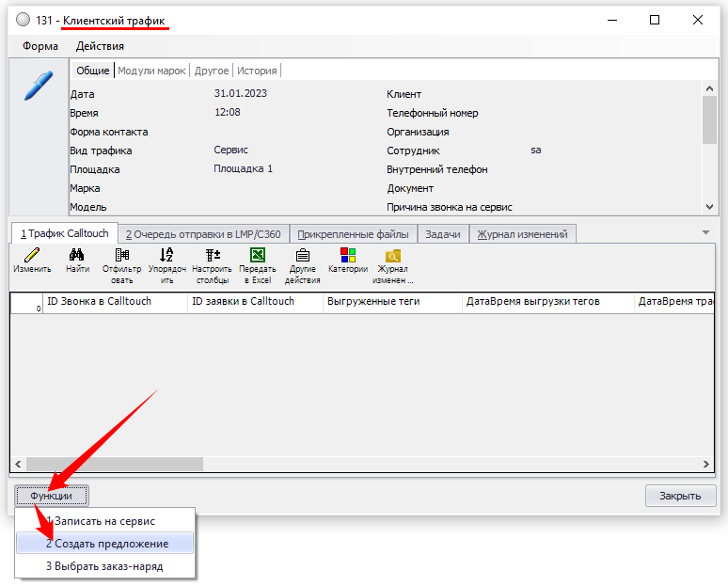Click the Функции dropdown button

point(52,496)
